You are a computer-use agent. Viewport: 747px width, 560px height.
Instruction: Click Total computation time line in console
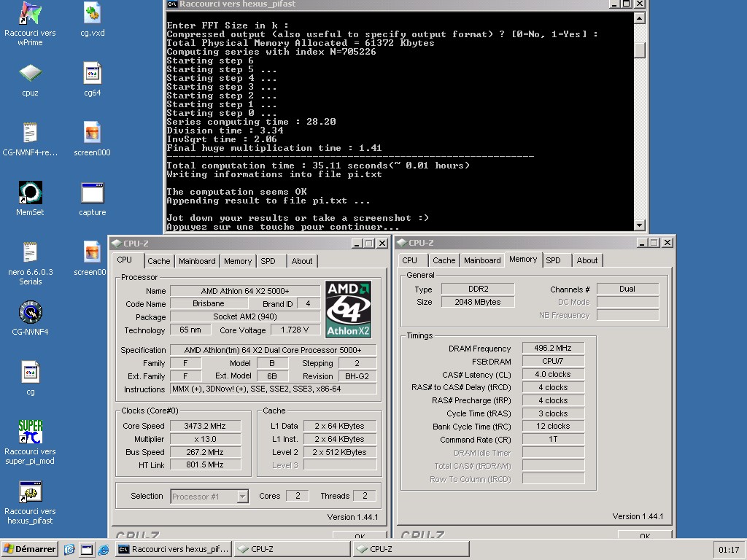pyautogui.click(x=318, y=166)
